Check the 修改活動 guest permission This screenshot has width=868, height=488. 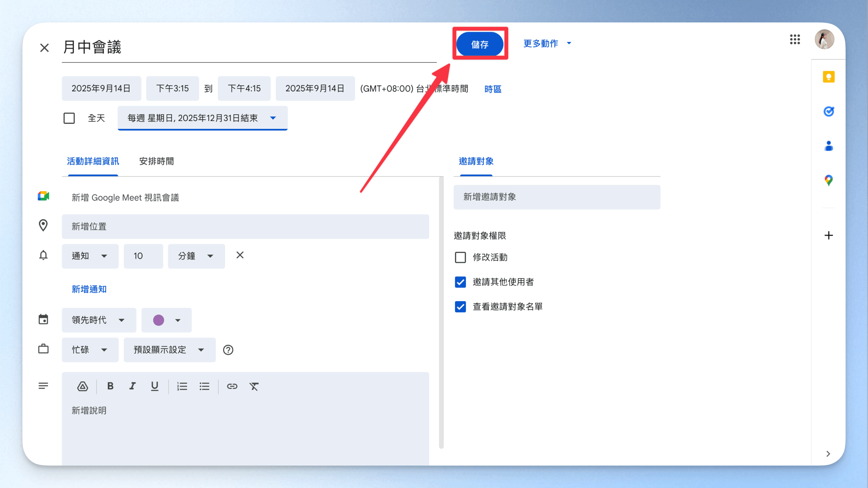pos(460,257)
